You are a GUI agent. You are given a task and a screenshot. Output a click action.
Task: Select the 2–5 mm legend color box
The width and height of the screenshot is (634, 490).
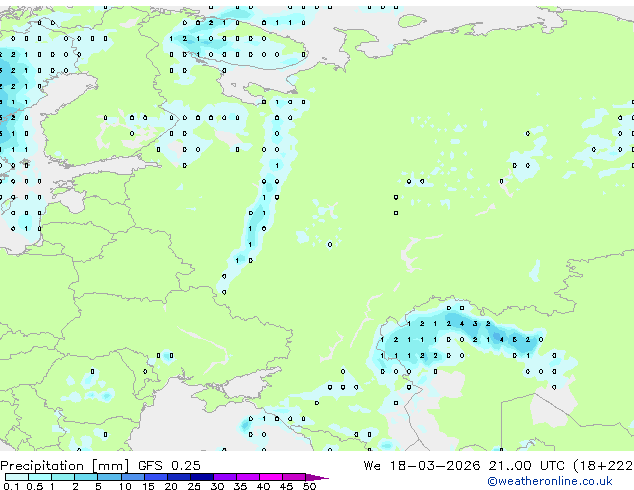[x=86, y=477]
